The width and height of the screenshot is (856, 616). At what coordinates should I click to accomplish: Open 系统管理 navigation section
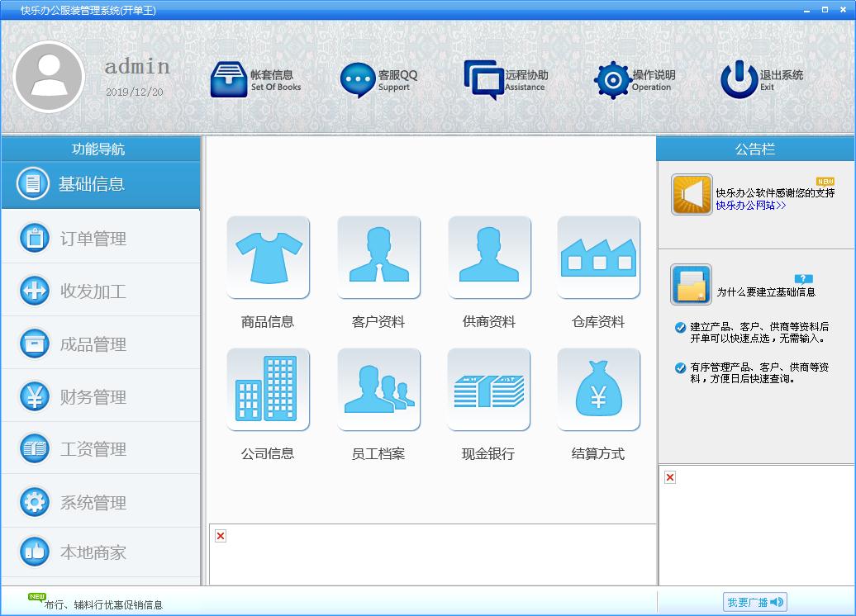pyautogui.click(x=101, y=502)
